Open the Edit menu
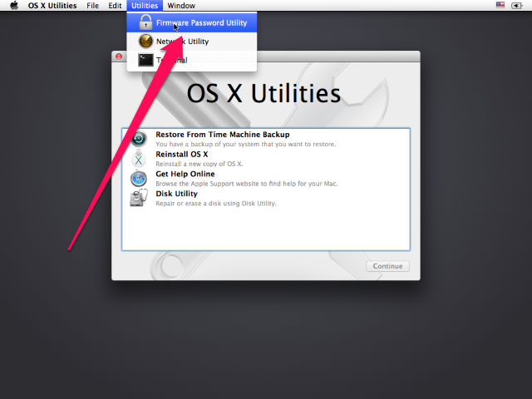The height and width of the screenshot is (399, 532). click(x=115, y=6)
